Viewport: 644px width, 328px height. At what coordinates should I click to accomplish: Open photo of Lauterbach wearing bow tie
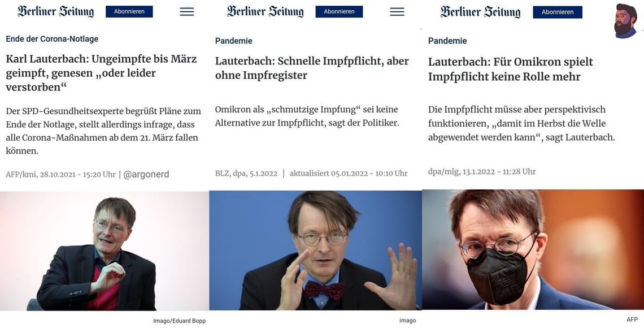pos(315,251)
